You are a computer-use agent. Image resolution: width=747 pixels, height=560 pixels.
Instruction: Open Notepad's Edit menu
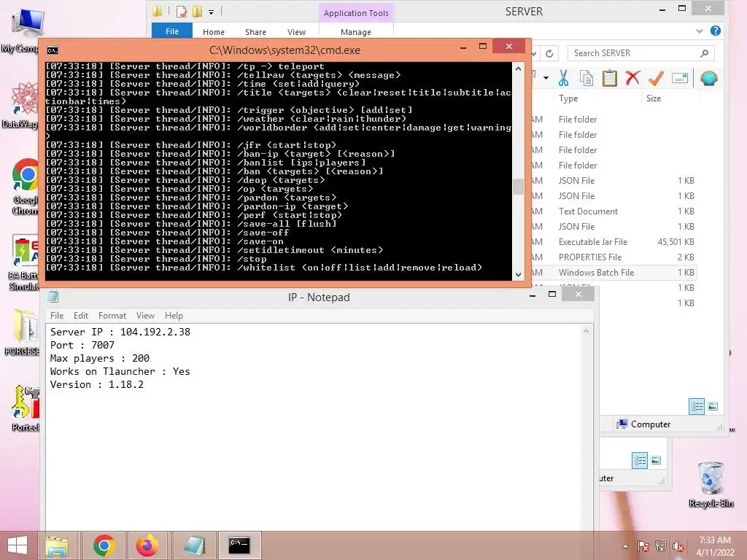click(81, 315)
